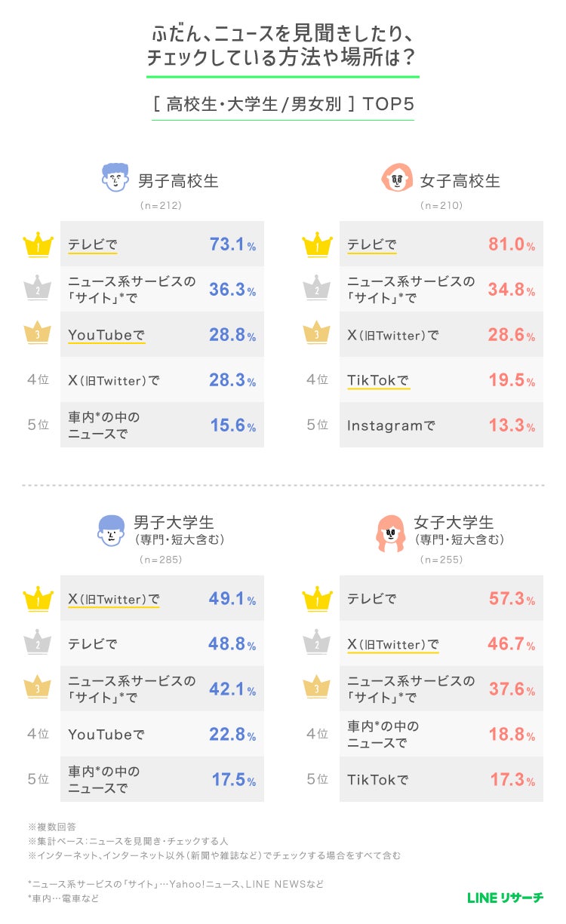Viewport: 566px width, 924px height.
Task: Click the gold crown beside 男子大学生 X(旧Twitter)で
Action: pos(38,599)
